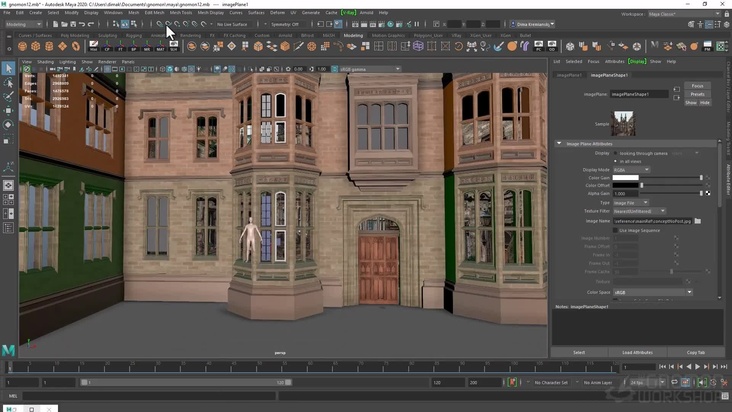Open the Type Image File dropdown

[x=631, y=203]
